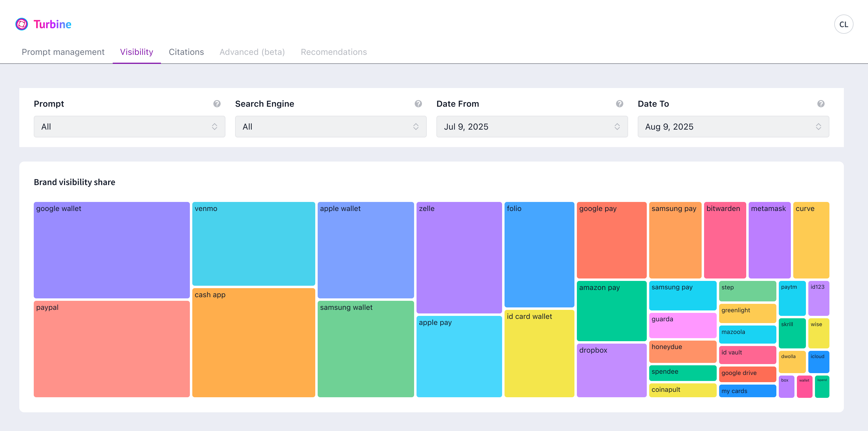Select the small ispend tile
This screenshot has width=868, height=431.
(822, 386)
